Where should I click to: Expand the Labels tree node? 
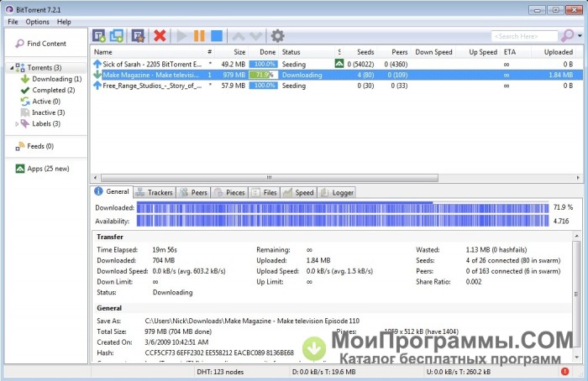point(17,124)
